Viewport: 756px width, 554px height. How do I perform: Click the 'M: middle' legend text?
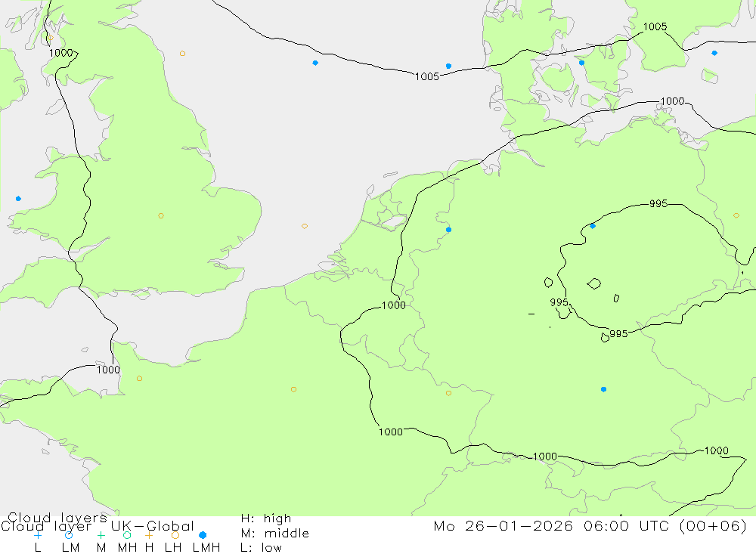275,534
